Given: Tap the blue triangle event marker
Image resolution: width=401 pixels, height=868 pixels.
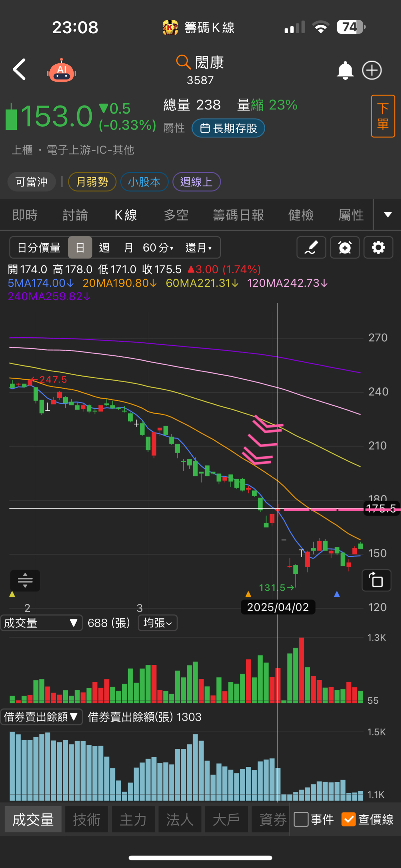Looking at the screenshot, I should click(x=337, y=594).
